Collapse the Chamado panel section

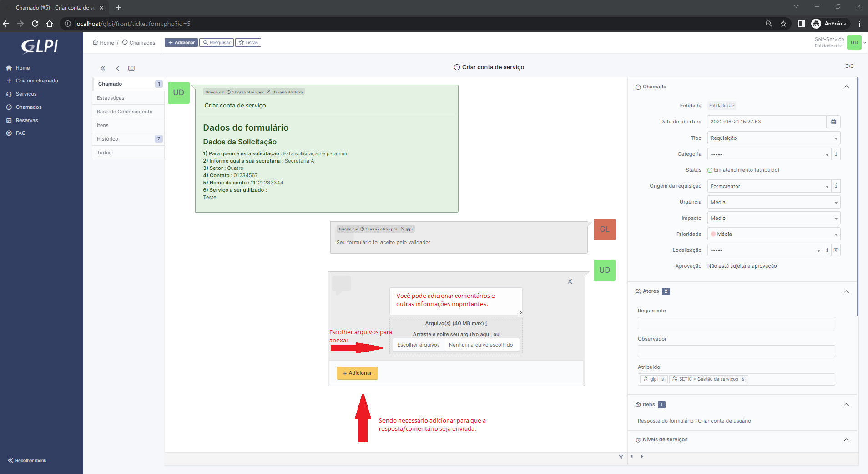pos(846,87)
